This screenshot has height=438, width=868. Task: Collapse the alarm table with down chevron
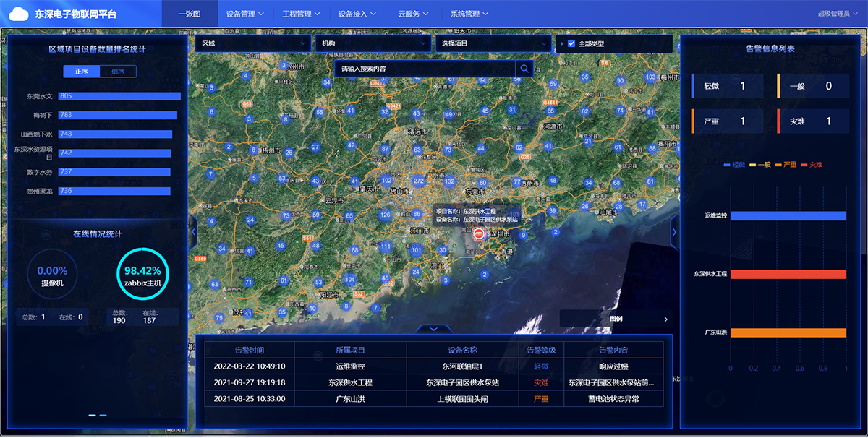pyautogui.click(x=434, y=329)
